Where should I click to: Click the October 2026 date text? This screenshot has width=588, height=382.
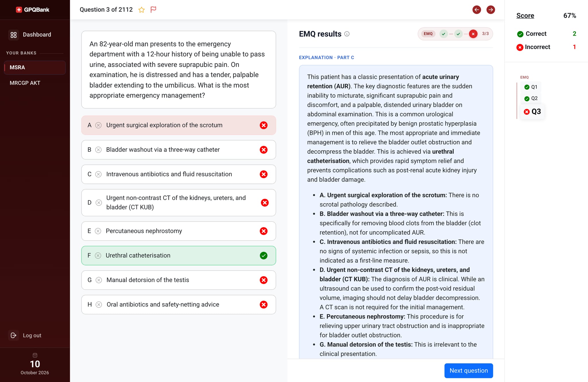pos(35,373)
